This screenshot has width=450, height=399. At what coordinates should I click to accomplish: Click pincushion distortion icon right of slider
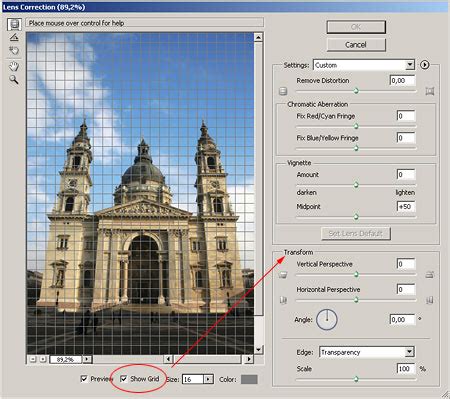[430, 91]
